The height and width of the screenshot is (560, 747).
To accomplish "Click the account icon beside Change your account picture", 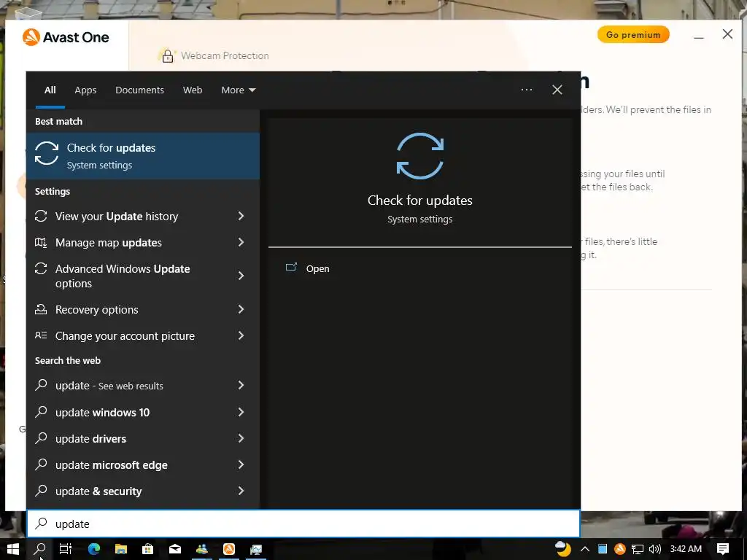I will pyautogui.click(x=41, y=335).
